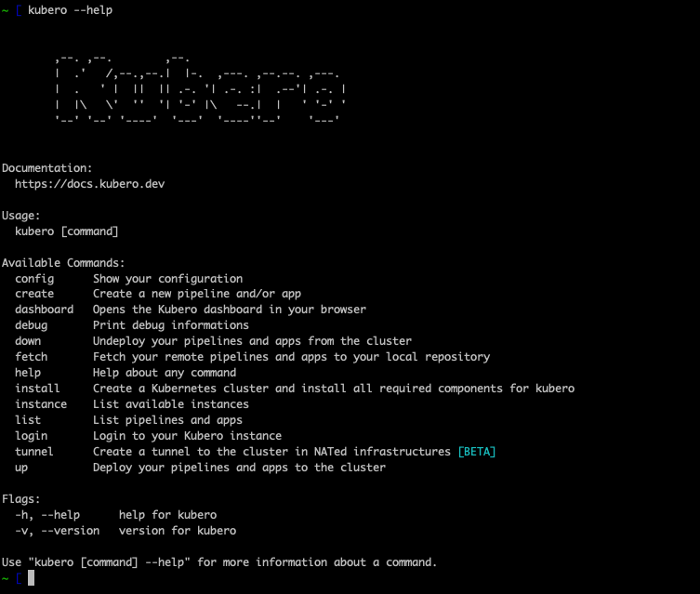Click 'Login to your Kubero instance' description
Screen dimensions: 700x594
[x=188, y=436]
